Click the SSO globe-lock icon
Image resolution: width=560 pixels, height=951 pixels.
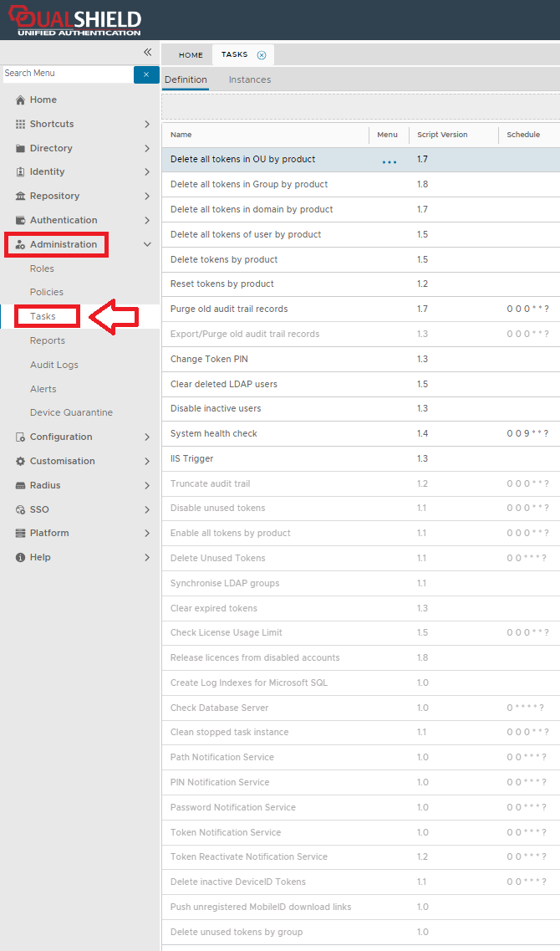tap(21, 509)
